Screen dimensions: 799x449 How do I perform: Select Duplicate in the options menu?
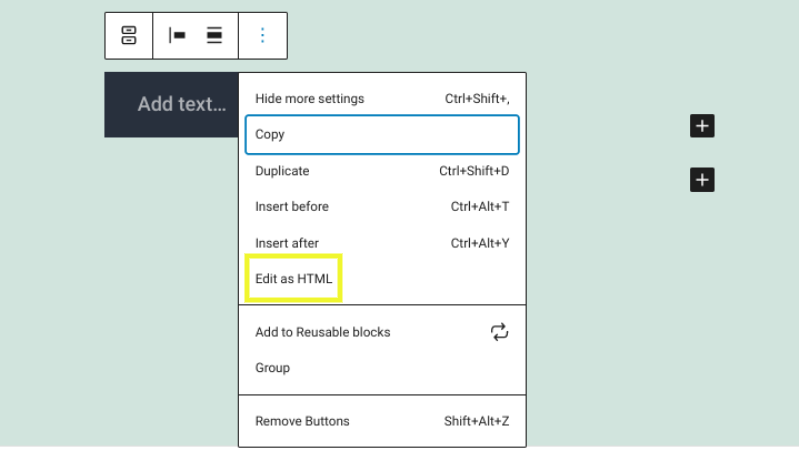(282, 171)
